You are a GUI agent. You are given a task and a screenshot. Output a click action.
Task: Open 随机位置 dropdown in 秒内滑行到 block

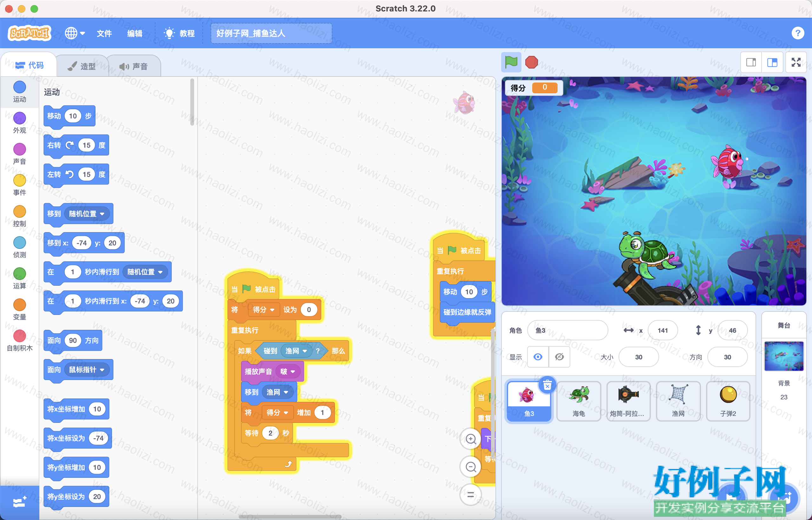click(x=145, y=271)
